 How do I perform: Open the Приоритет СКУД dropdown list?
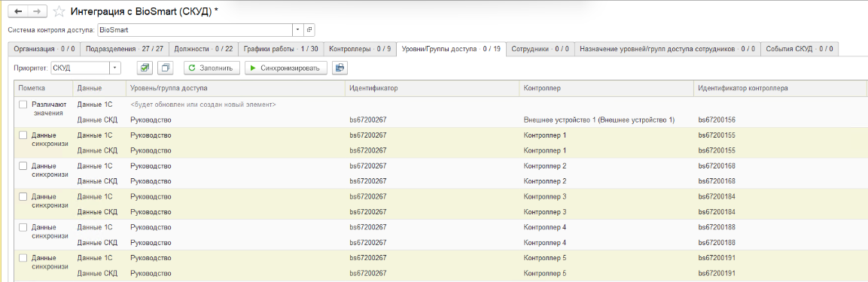(115, 68)
